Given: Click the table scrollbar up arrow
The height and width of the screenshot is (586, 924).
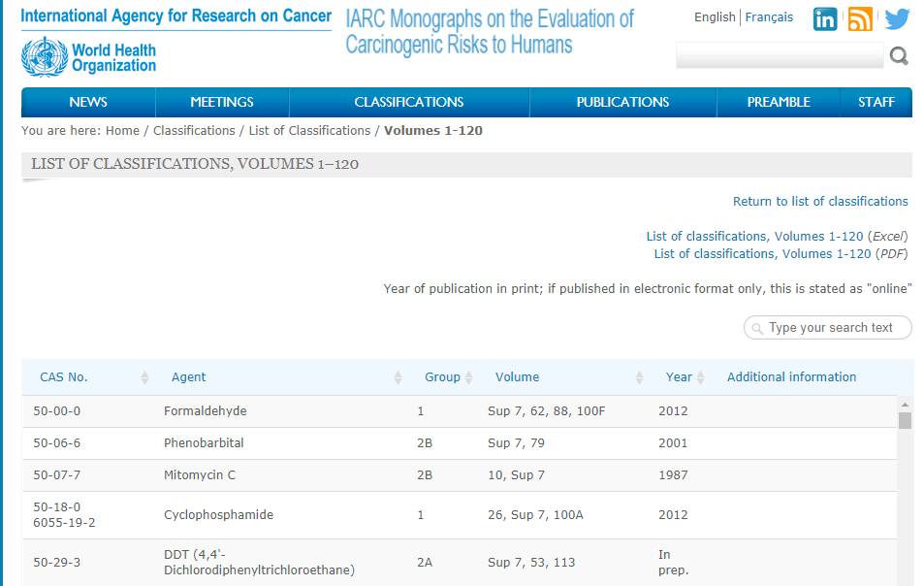Looking at the screenshot, I should [905, 405].
